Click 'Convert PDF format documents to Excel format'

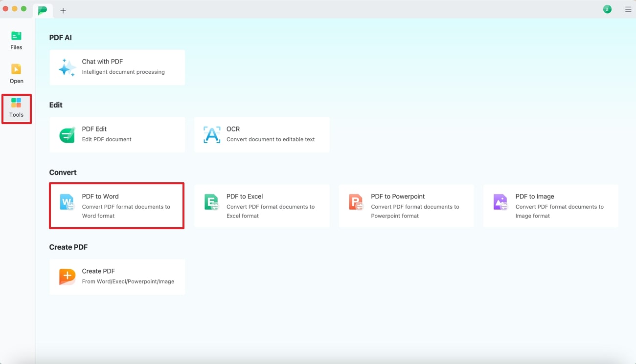pos(271,211)
